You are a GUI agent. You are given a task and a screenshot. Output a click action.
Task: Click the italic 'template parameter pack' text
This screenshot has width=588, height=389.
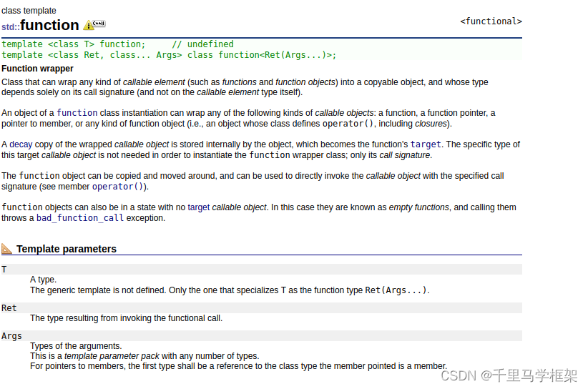click(x=112, y=356)
